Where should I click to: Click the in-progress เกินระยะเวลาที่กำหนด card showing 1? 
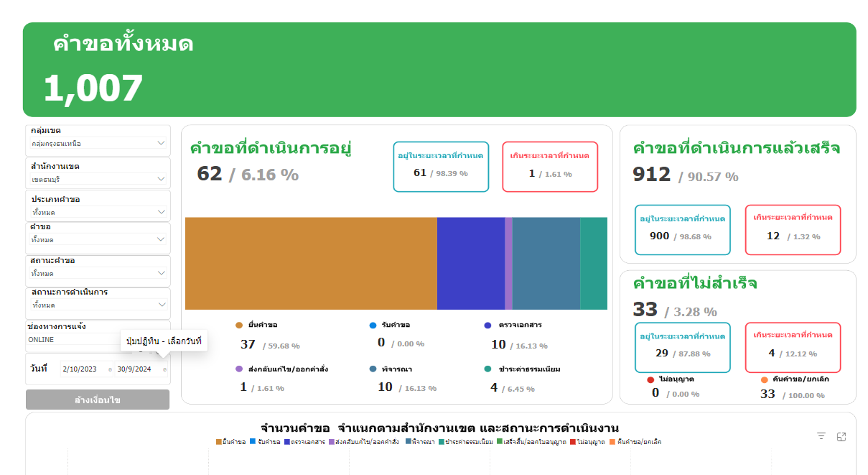550,166
